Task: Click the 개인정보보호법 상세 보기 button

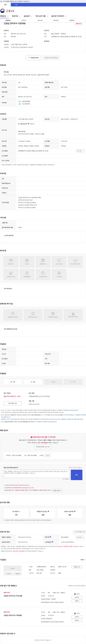Action: coord(43,447)
